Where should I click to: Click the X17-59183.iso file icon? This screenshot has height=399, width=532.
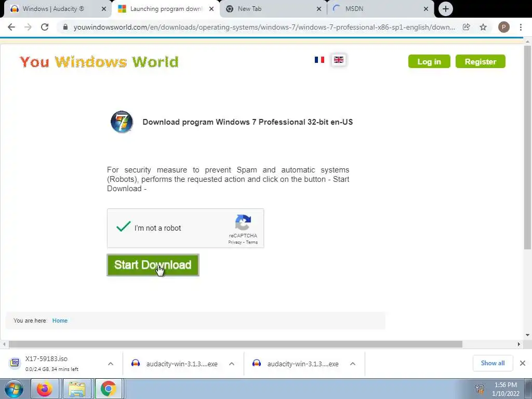(x=15, y=363)
